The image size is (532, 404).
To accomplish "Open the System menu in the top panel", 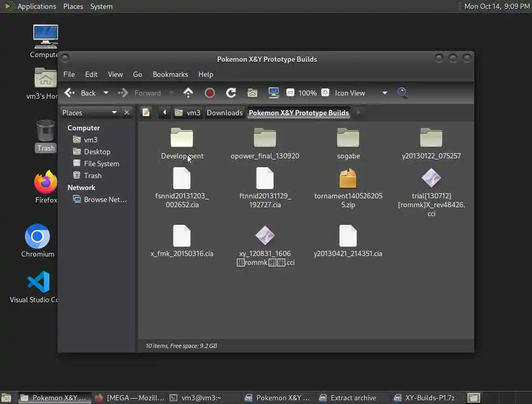I will click(x=101, y=6).
